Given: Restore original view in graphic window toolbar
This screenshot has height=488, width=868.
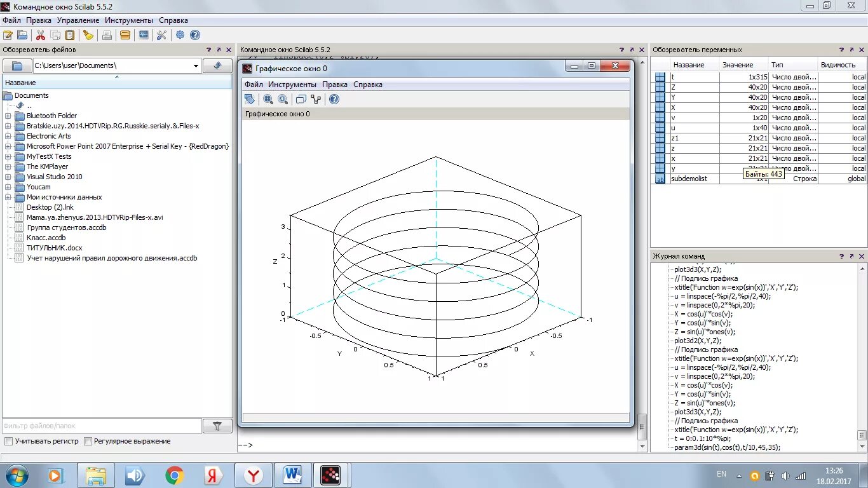Looking at the screenshot, I should pos(283,99).
